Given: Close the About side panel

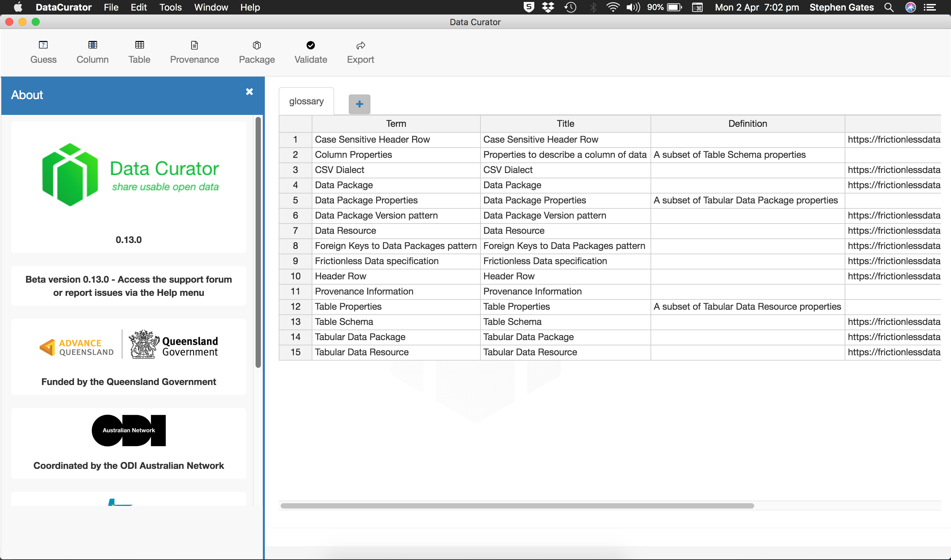Looking at the screenshot, I should (x=249, y=92).
